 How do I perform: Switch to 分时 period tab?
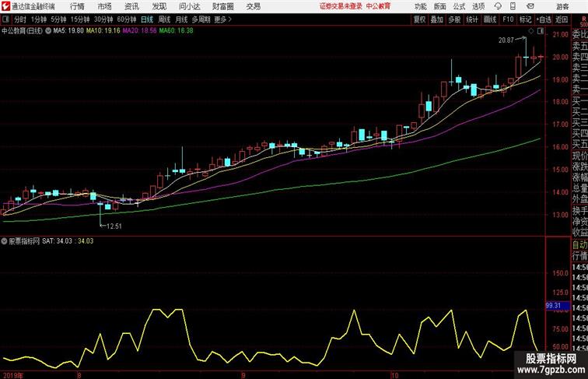point(20,19)
